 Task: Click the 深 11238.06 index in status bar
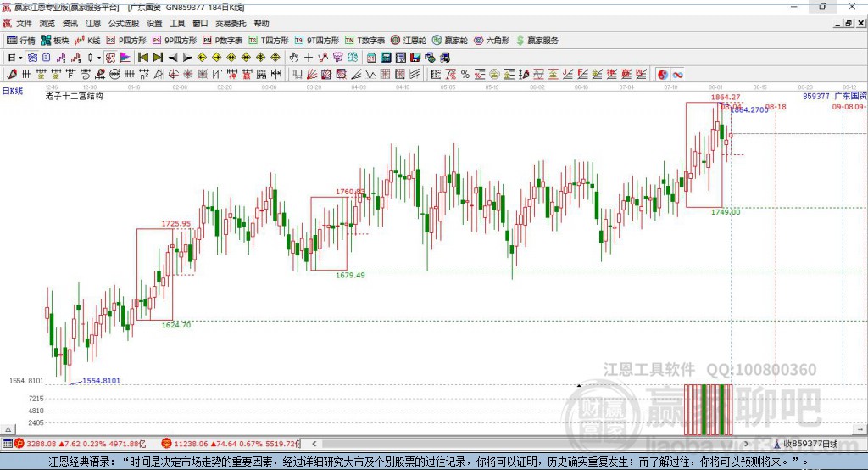point(231,444)
